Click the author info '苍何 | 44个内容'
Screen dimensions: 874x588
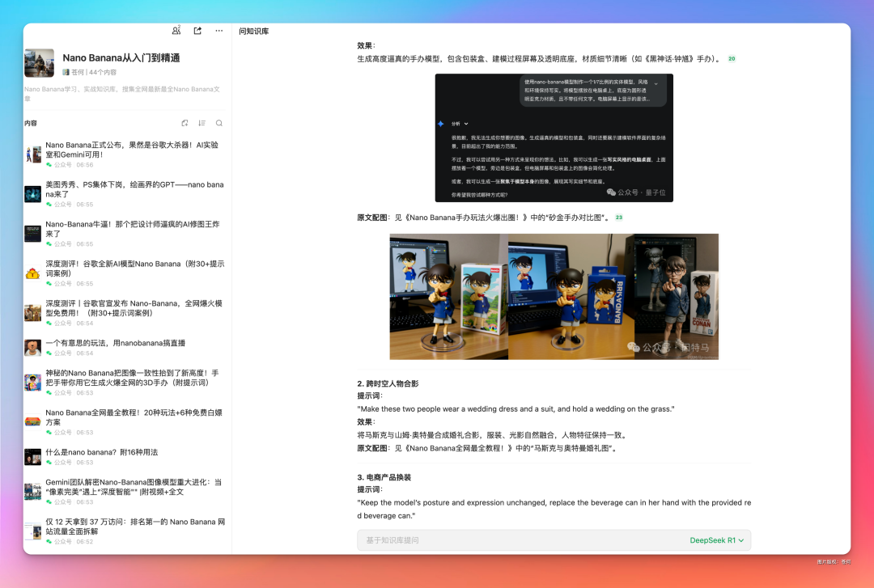[90, 73]
